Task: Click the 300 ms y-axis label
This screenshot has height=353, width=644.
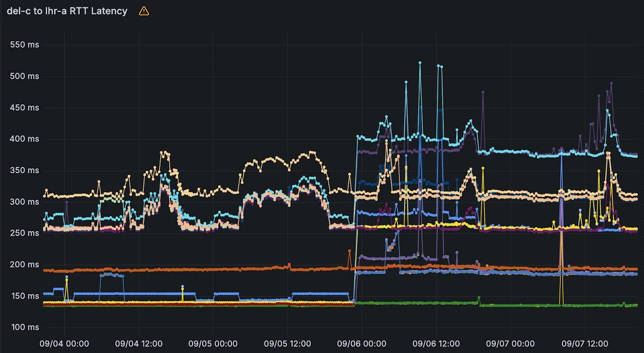Action: pos(25,202)
